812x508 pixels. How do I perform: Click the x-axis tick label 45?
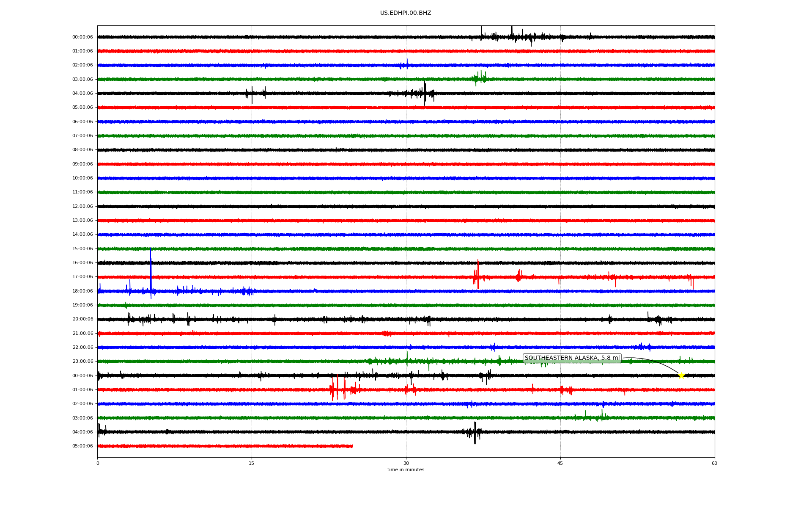[x=560, y=463]
